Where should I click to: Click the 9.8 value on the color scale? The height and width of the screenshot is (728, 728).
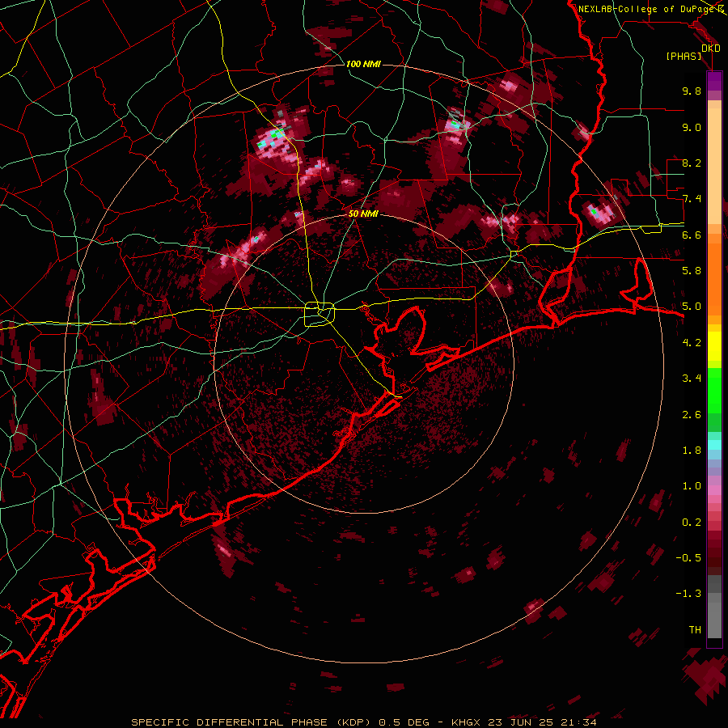pyautogui.click(x=692, y=91)
